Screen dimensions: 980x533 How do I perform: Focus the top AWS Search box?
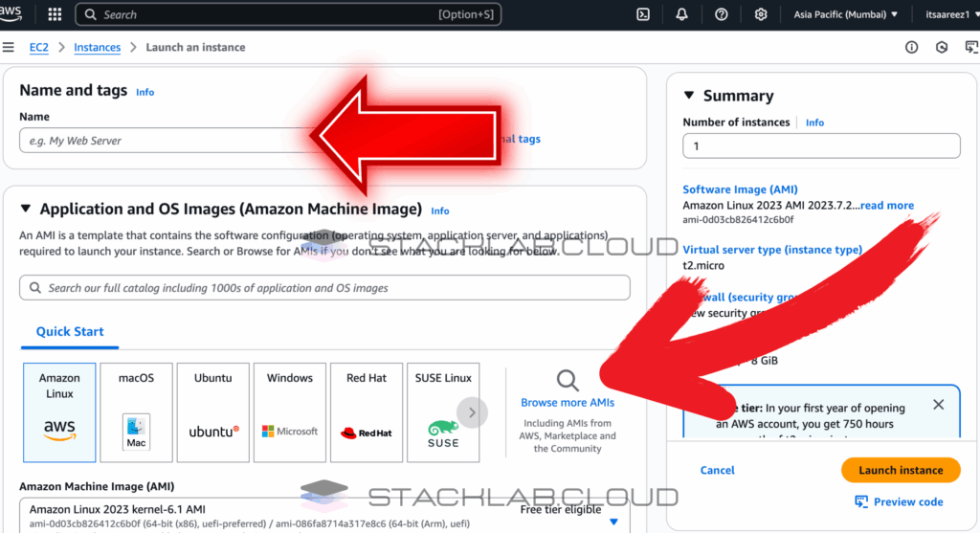coord(288,14)
